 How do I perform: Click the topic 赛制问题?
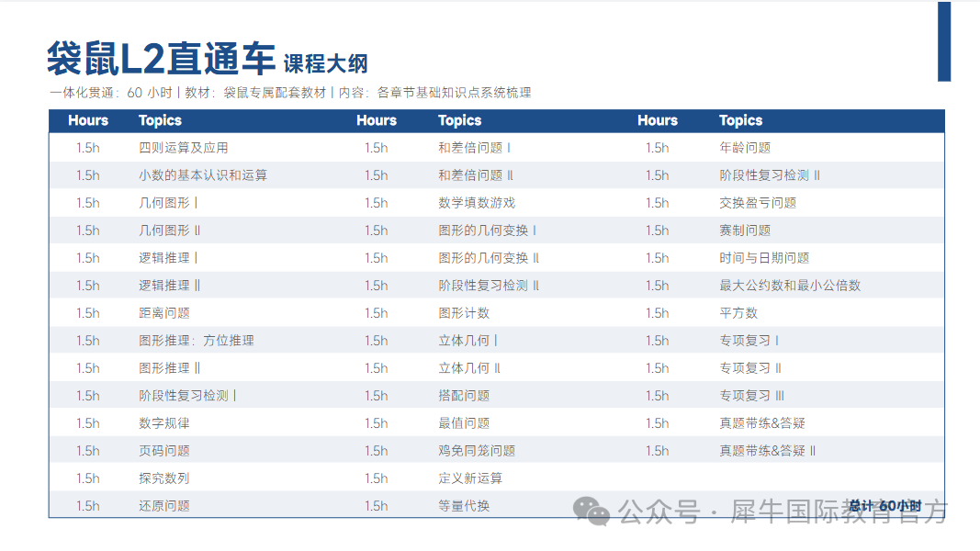point(745,231)
